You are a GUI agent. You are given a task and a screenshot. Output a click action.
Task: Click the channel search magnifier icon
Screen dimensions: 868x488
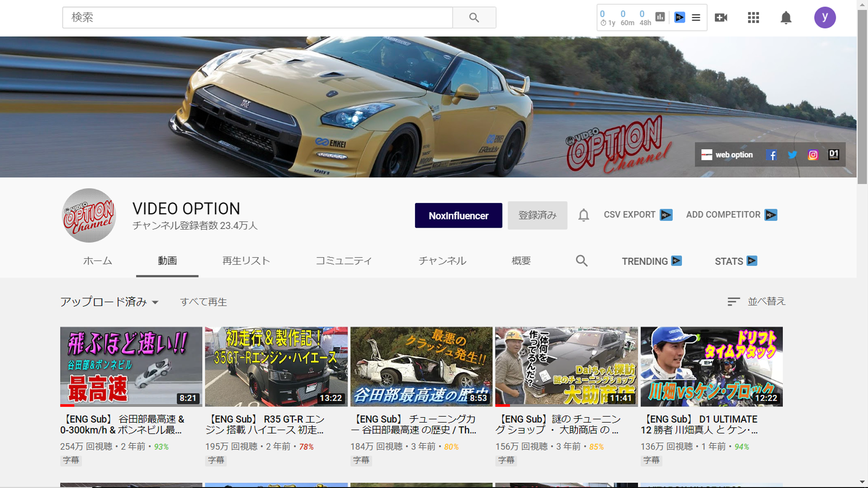click(x=582, y=261)
